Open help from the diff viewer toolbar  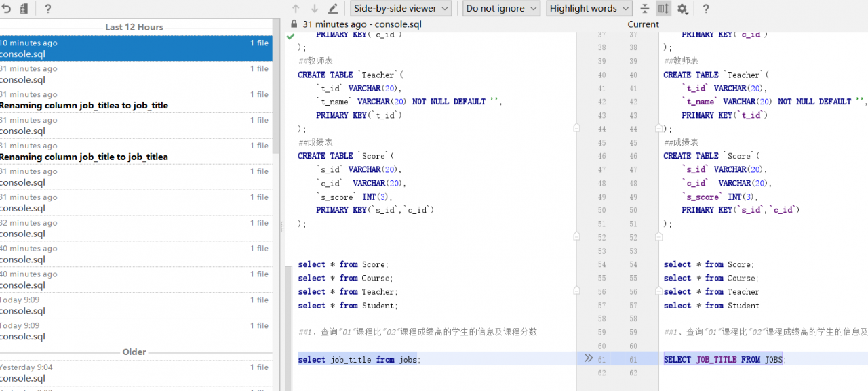(706, 9)
